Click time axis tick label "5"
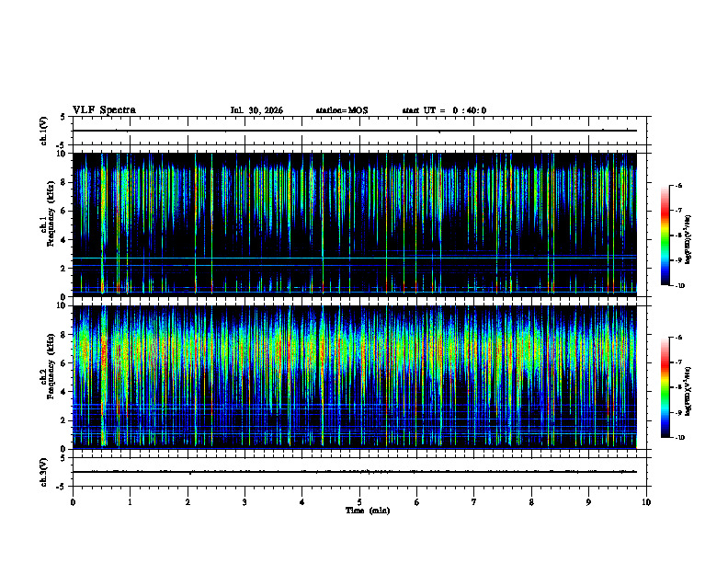Image resolution: width=728 pixels, height=563 pixels. tap(359, 502)
